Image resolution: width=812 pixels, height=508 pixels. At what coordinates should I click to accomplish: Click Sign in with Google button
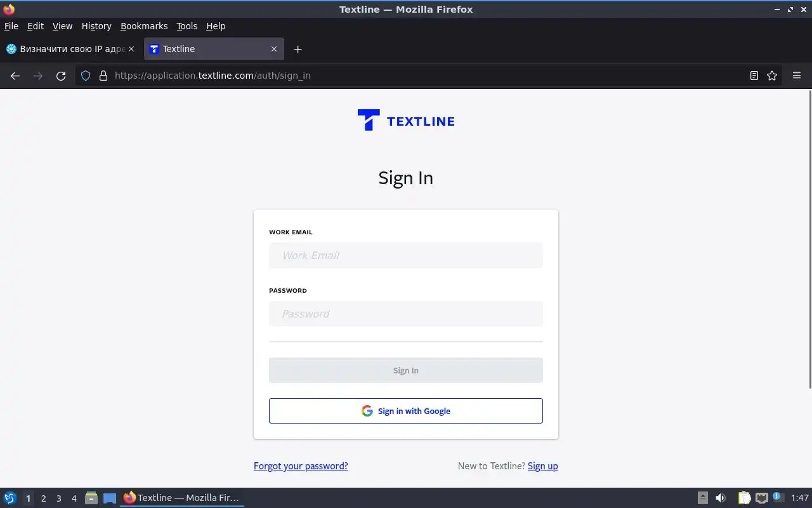406,411
